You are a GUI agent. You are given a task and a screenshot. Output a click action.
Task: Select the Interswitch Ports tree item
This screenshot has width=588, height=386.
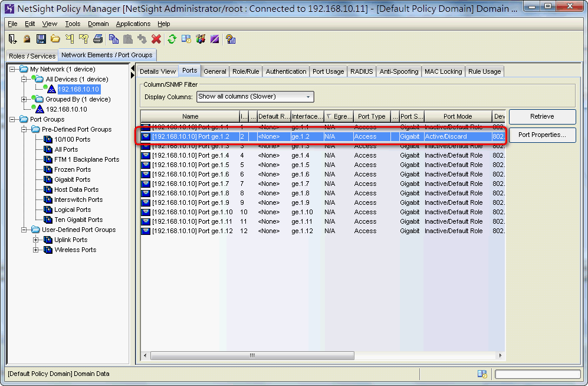pos(78,199)
